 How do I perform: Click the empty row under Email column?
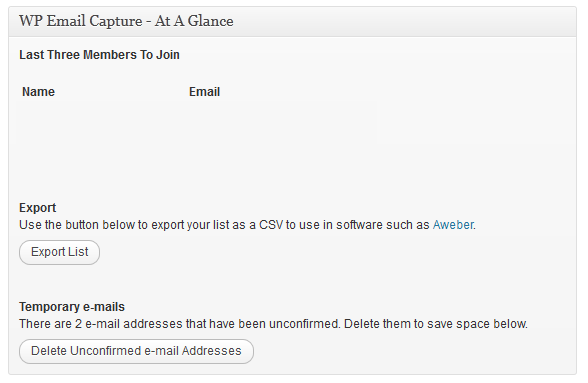tap(281, 122)
